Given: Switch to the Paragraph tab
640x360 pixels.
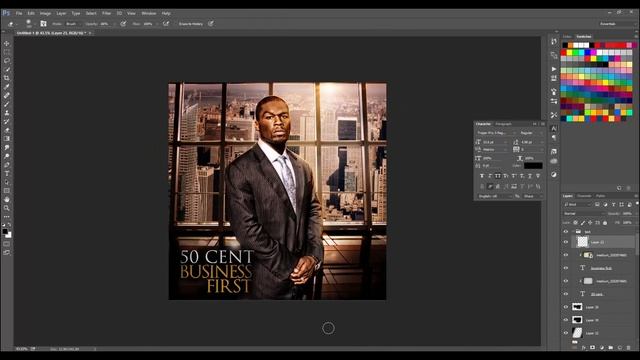Looking at the screenshot, I should tap(503, 124).
